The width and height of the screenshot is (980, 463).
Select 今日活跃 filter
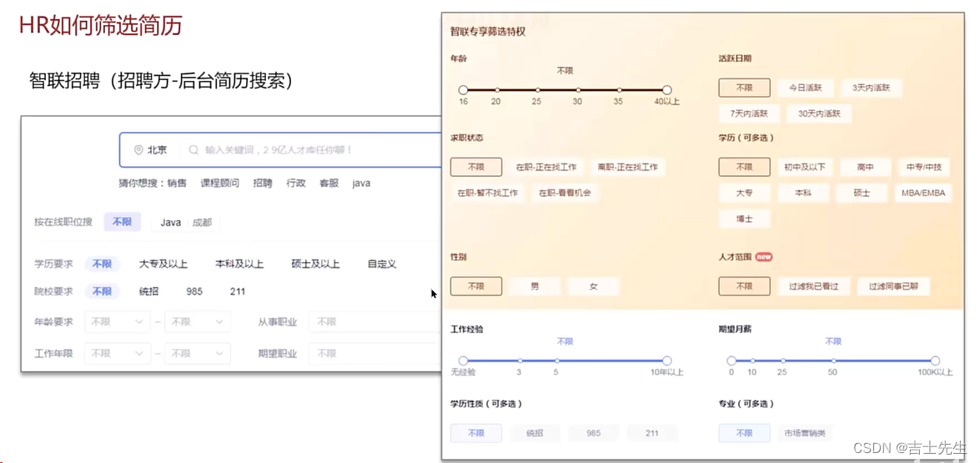(805, 88)
